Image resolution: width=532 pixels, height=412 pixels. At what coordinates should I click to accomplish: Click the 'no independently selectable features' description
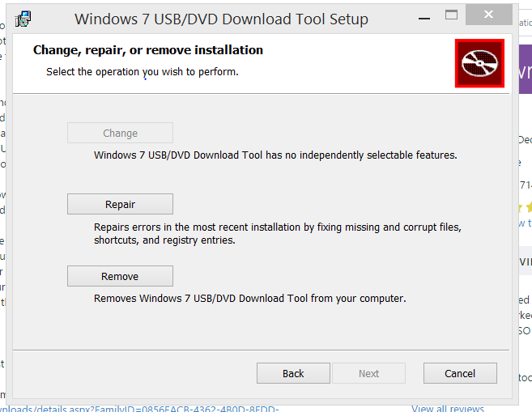click(275, 155)
